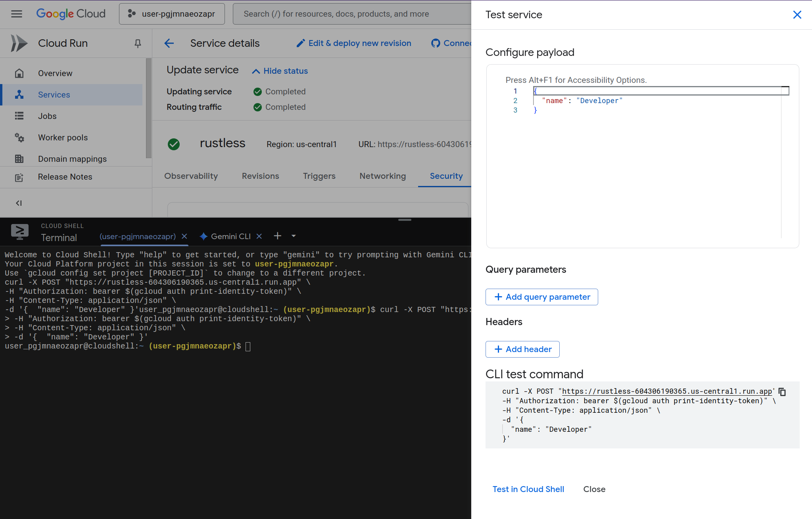Image resolution: width=812 pixels, height=519 pixels.
Task: Open the main navigation hamburger menu
Action: [x=17, y=14]
